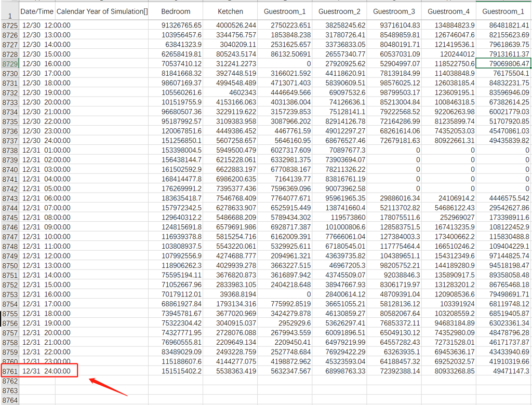
Task: Select empty row header 8762
Action: (9, 381)
